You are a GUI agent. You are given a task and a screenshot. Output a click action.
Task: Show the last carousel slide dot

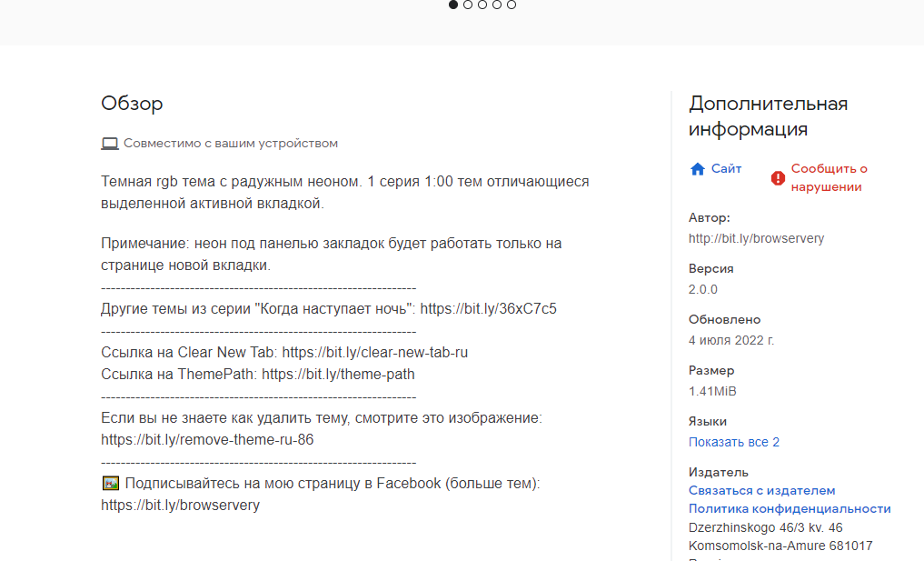coord(512,5)
